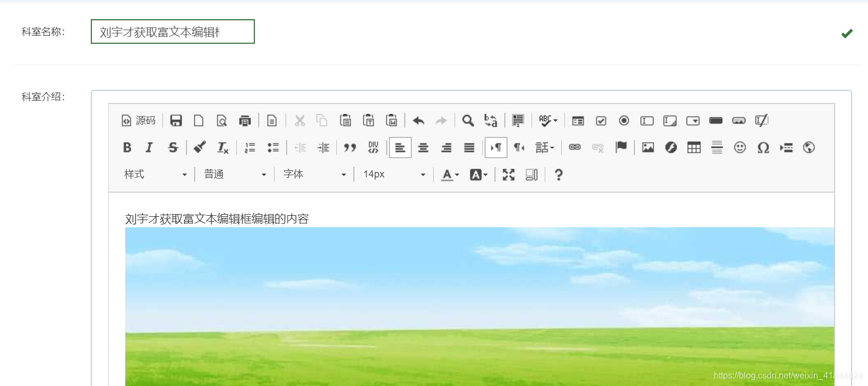This screenshot has width=868, height=386.
Task: Open the spell check ABC dropdown
Action: (548, 120)
